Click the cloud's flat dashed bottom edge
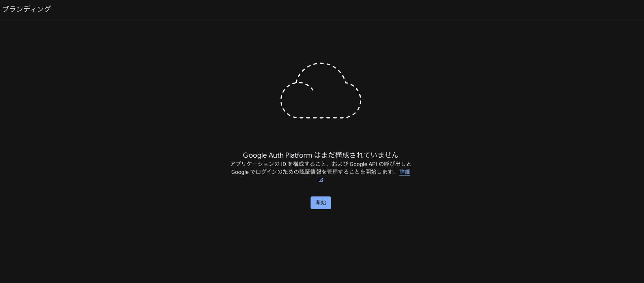Screen dimensions: 644x283 (320, 117)
